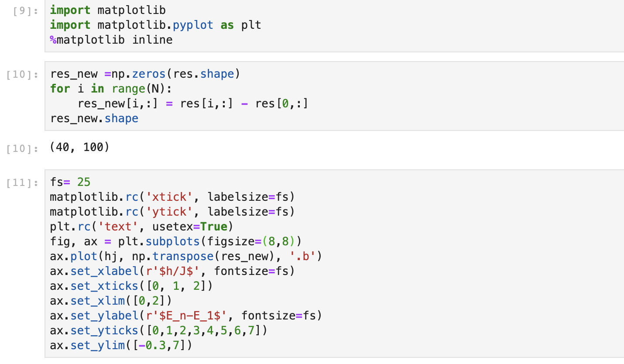Screen dimensions: 624x364
Task: Click the '%matplotlib inline' magic line
Action: pos(111,40)
